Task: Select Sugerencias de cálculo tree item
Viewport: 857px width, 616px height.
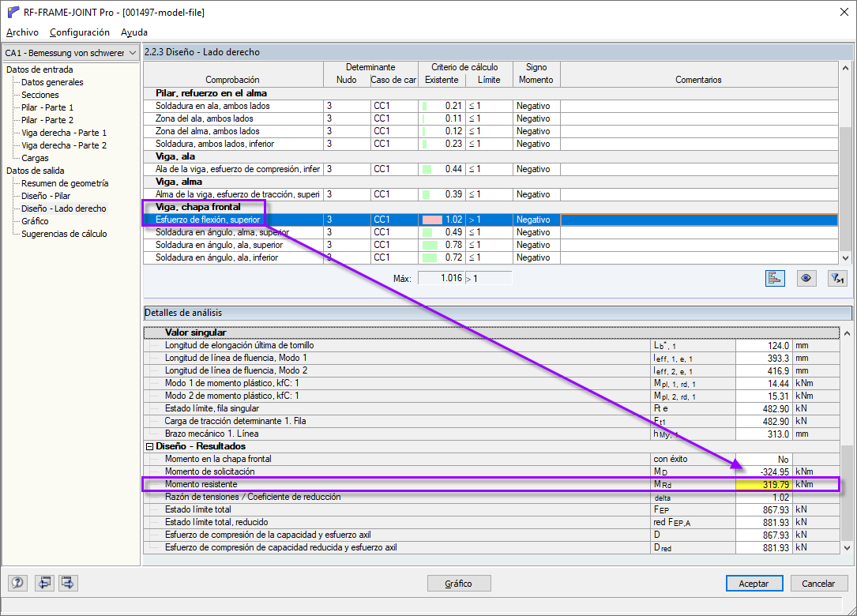Action: tap(64, 234)
